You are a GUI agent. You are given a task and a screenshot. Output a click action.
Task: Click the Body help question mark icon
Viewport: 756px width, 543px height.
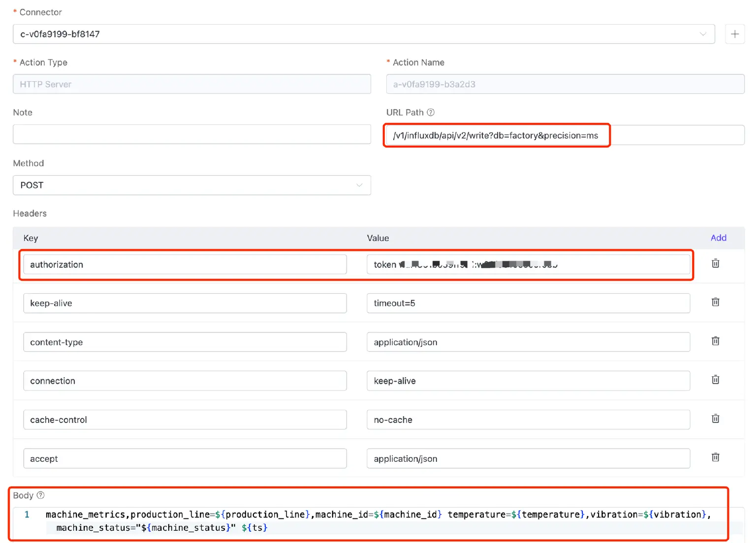[41, 495]
